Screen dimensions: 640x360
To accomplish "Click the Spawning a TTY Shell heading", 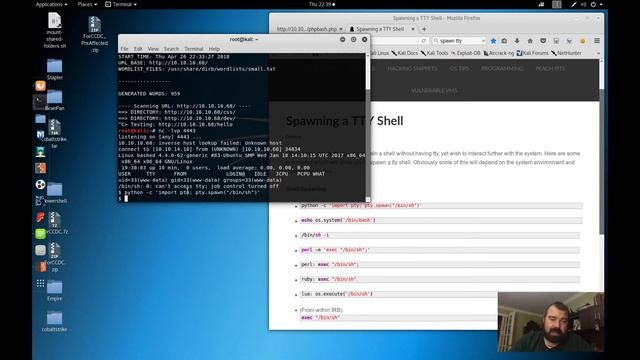I will point(344,121).
